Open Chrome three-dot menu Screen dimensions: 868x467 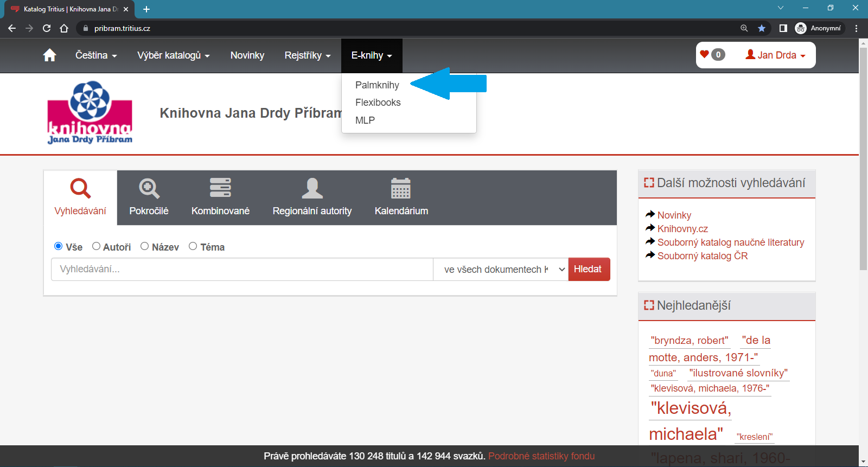pos(857,28)
